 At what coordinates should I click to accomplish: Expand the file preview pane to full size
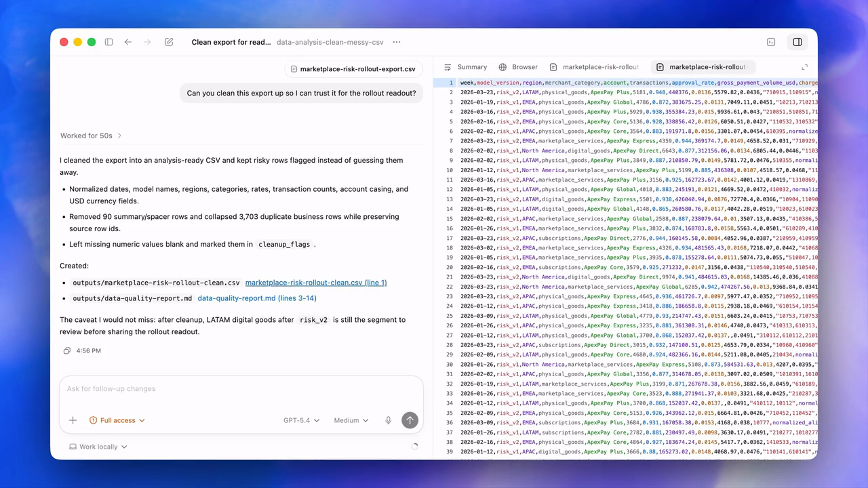coord(805,67)
